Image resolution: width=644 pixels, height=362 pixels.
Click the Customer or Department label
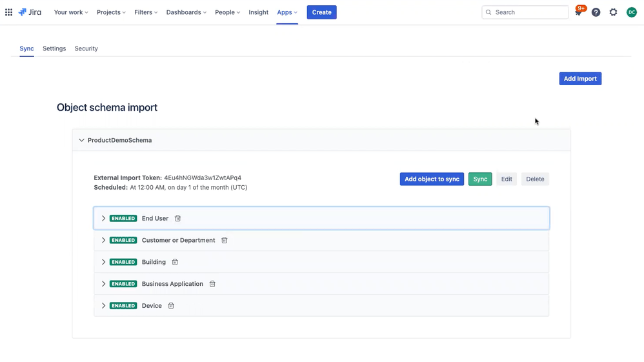click(178, 240)
